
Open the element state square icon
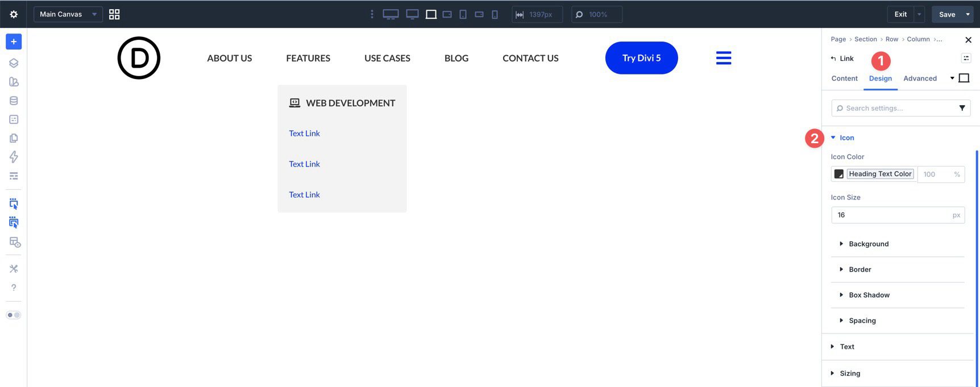(x=964, y=78)
